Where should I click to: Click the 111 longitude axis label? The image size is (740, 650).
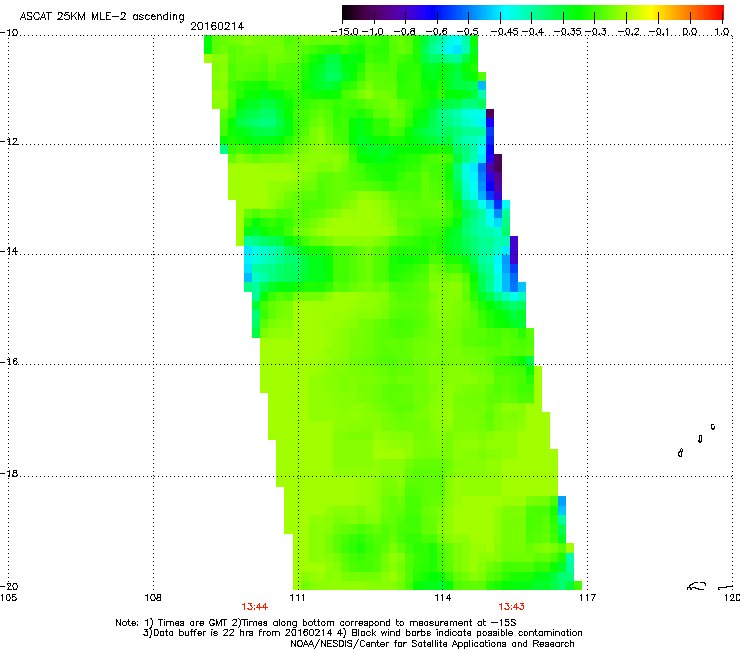click(x=297, y=598)
